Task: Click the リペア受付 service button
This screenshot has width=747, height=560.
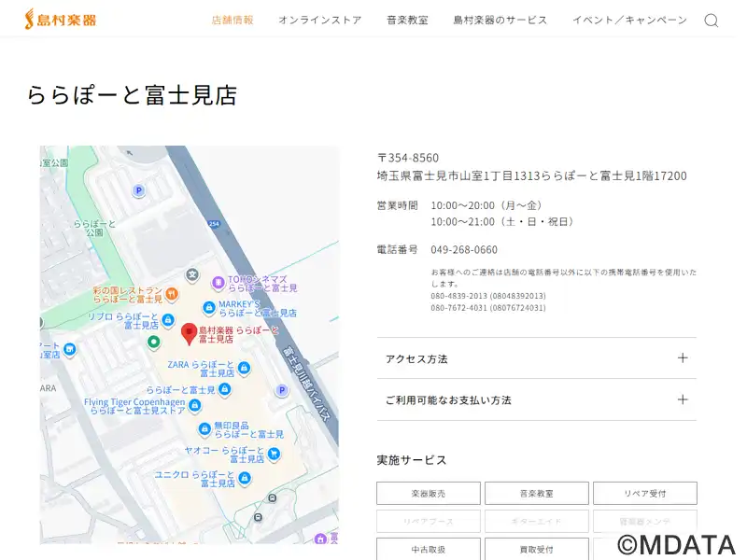Action: [x=645, y=494]
